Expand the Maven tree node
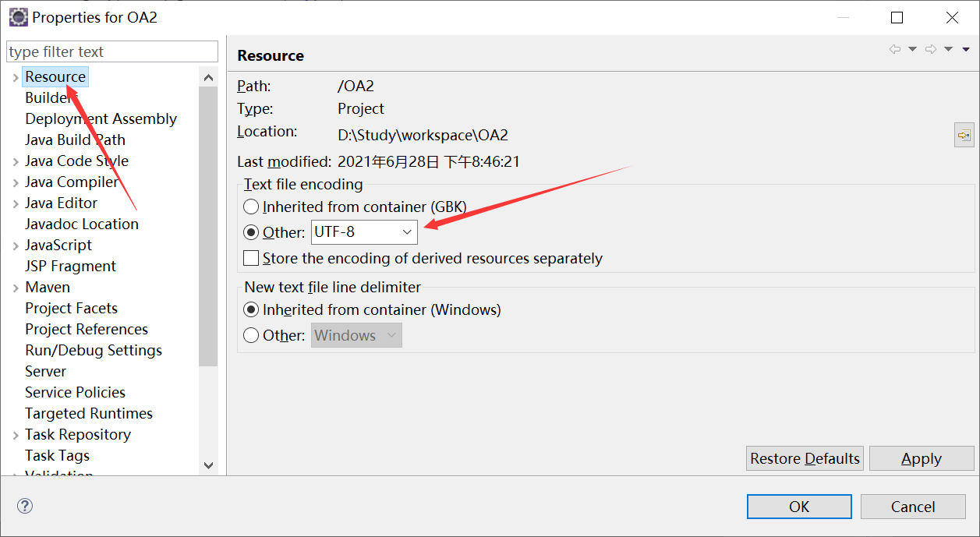This screenshot has width=980, height=537. pos(16,288)
